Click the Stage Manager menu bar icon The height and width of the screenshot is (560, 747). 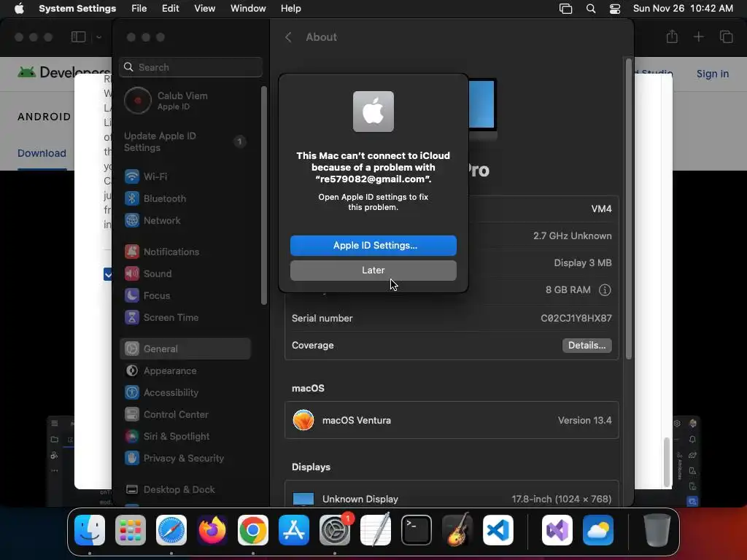coord(565,9)
